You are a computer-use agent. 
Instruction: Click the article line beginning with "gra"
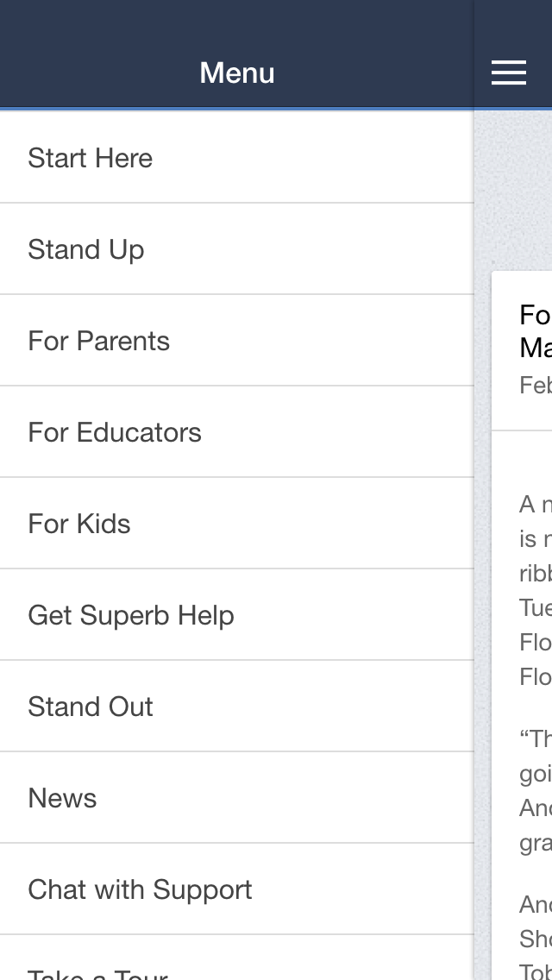[536, 842]
